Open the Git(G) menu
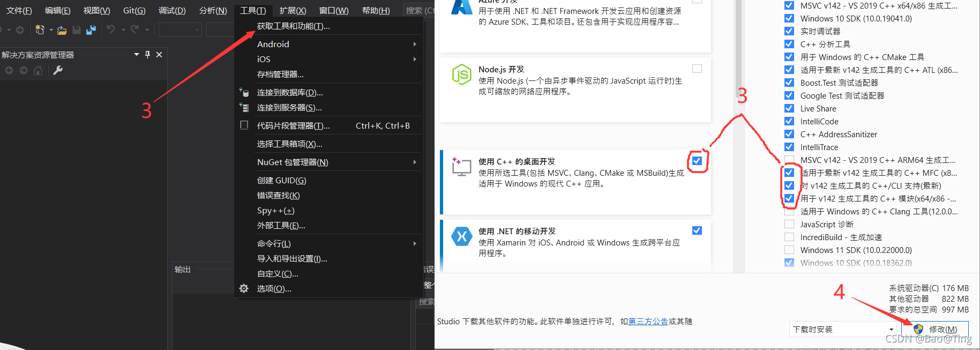The width and height of the screenshot is (980, 350). coord(134,10)
